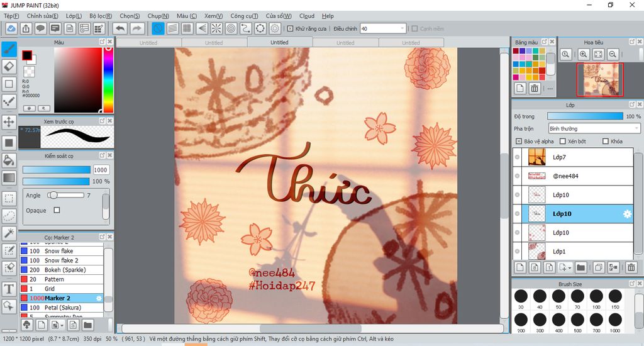Screen dimensions: 644x346
Task: Delete the selected layer with trash icon
Action: tap(631, 267)
